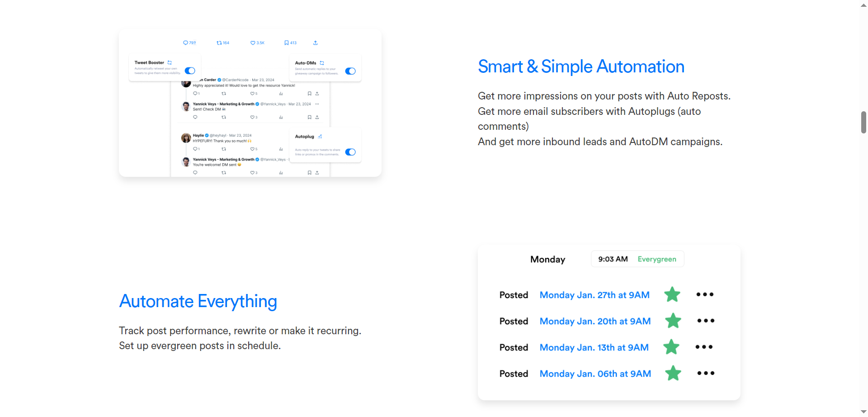Click reply icon under Haylie's tweet
The image size is (868, 417).
tap(195, 149)
